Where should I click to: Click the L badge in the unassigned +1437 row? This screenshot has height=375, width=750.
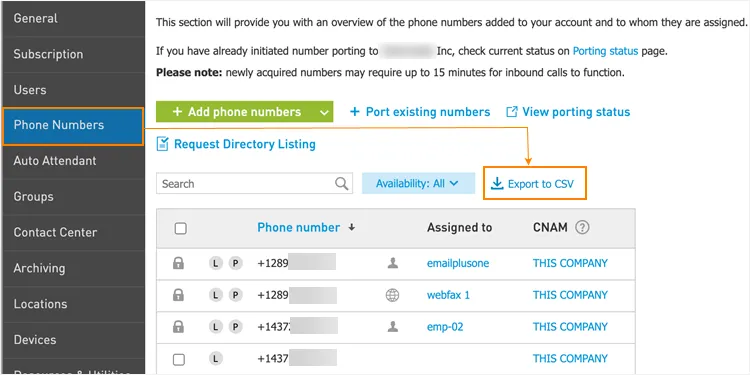(x=216, y=359)
